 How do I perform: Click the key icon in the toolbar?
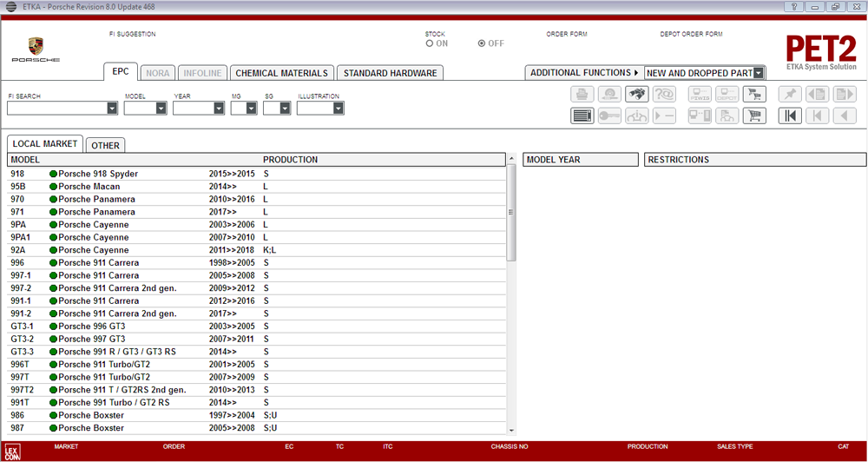(x=609, y=115)
